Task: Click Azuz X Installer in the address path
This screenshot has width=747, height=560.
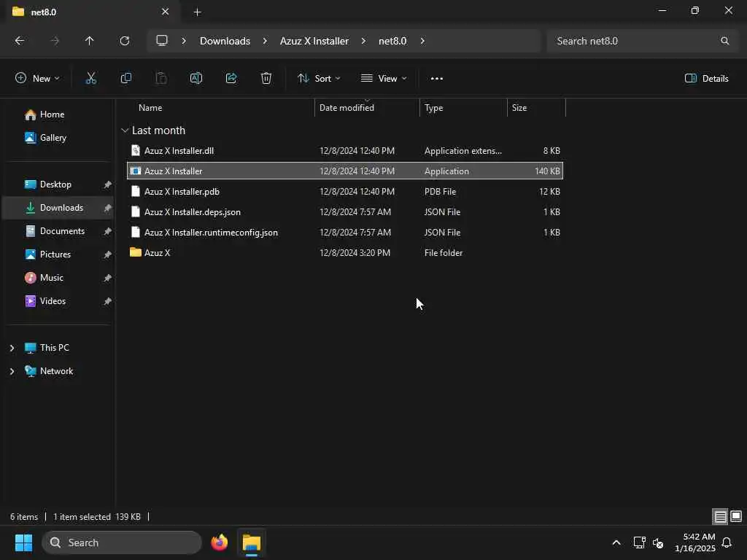Action: tap(314, 41)
